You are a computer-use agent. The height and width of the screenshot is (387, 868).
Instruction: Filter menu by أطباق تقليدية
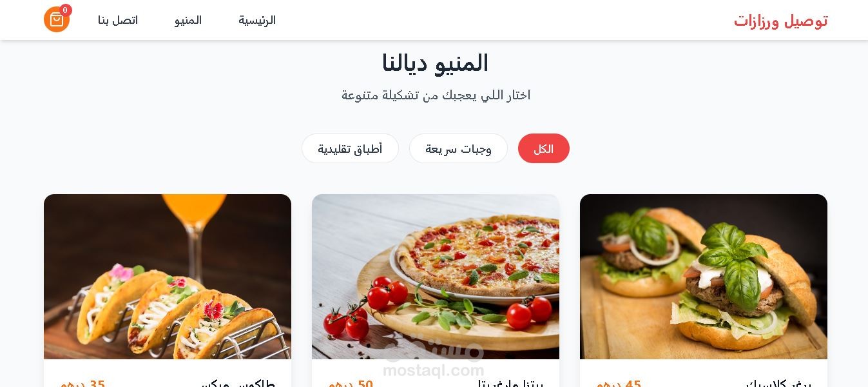pyautogui.click(x=350, y=148)
